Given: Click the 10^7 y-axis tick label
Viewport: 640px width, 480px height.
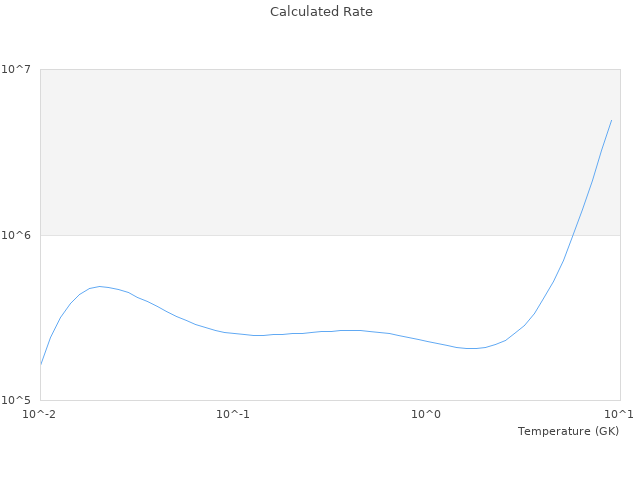Looking at the screenshot, I should [x=20, y=69].
